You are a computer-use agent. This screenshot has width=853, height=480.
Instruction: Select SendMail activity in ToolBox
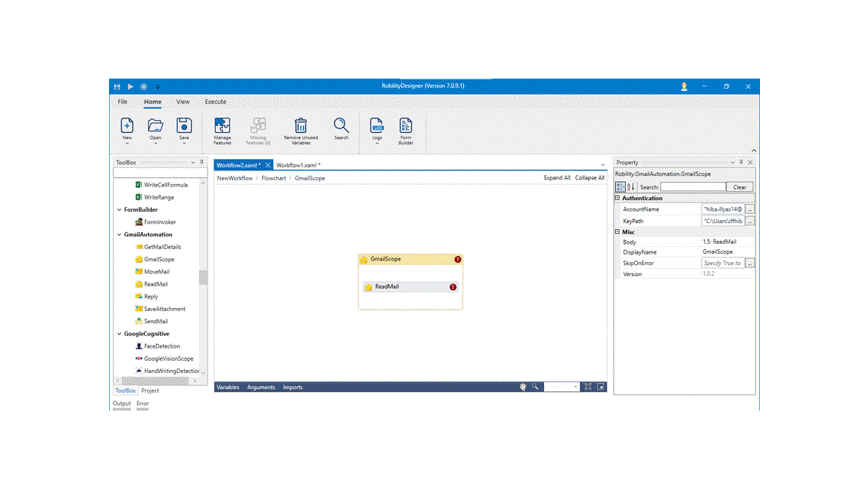tap(154, 321)
